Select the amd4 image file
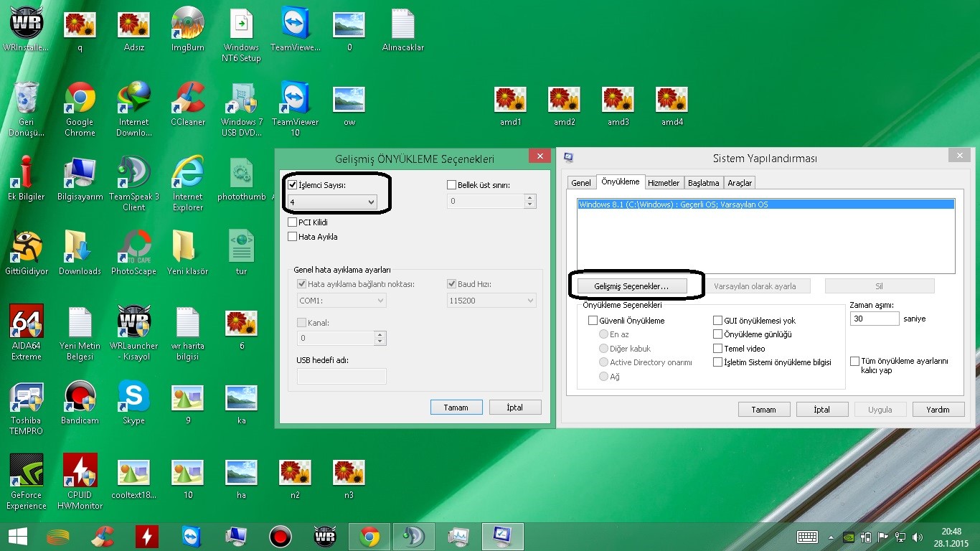Screen dimensions: 980x551 [672, 105]
